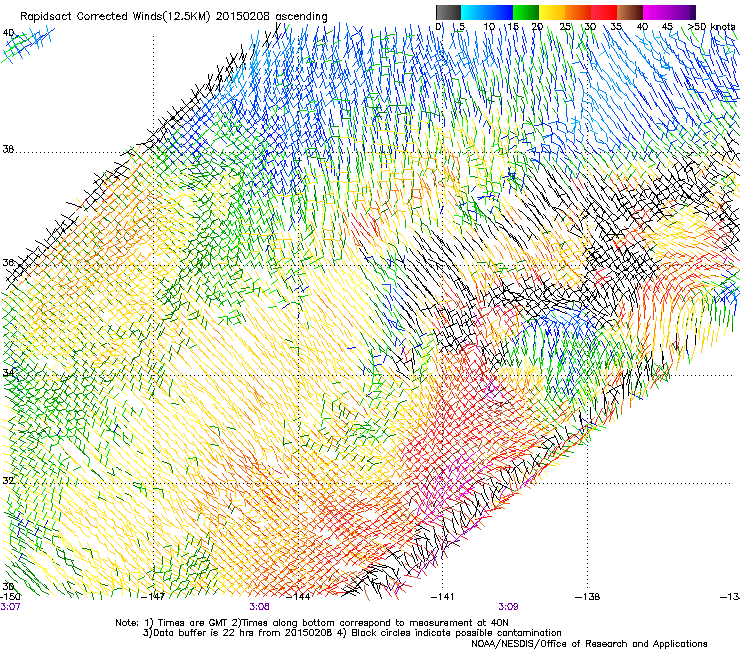The width and height of the screenshot is (740, 650).
Task: Click the longitude label '-144'
Action: coord(298,597)
